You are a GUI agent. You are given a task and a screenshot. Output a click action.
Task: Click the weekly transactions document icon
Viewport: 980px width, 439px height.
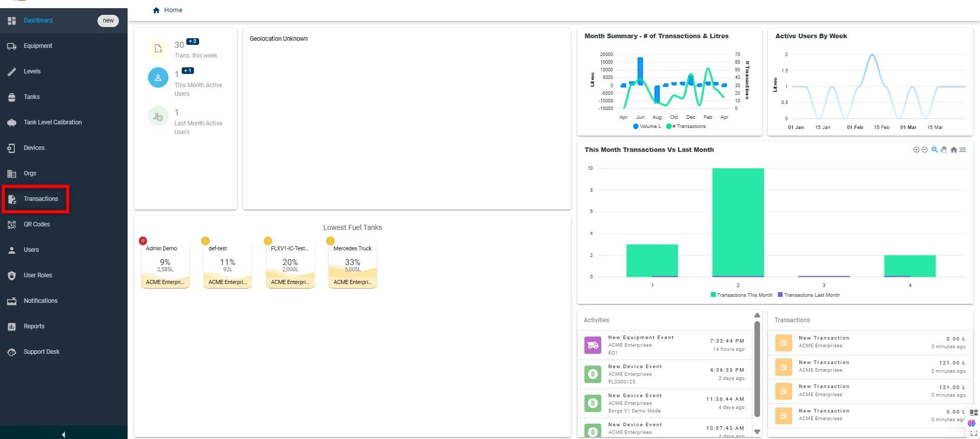click(158, 49)
